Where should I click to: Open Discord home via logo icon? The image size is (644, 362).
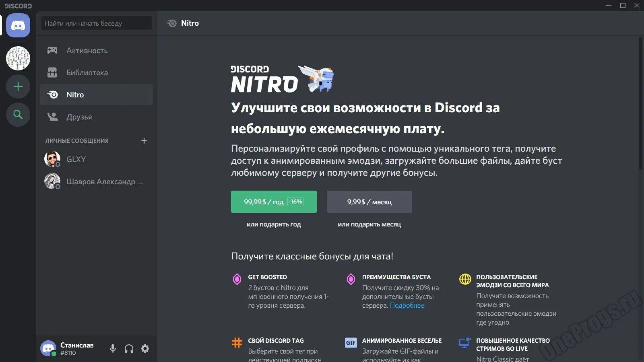[18, 25]
